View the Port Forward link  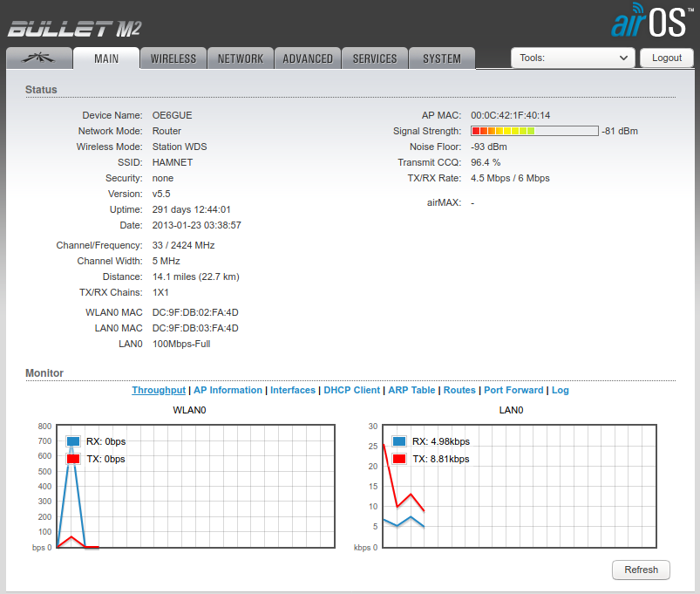click(513, 390)
